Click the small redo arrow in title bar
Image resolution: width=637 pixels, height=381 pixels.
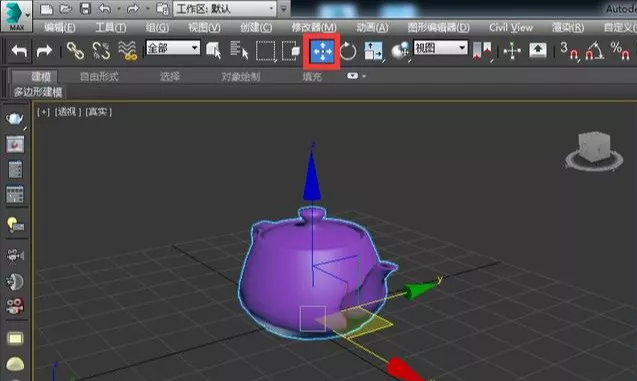click(x=133, y=8)
